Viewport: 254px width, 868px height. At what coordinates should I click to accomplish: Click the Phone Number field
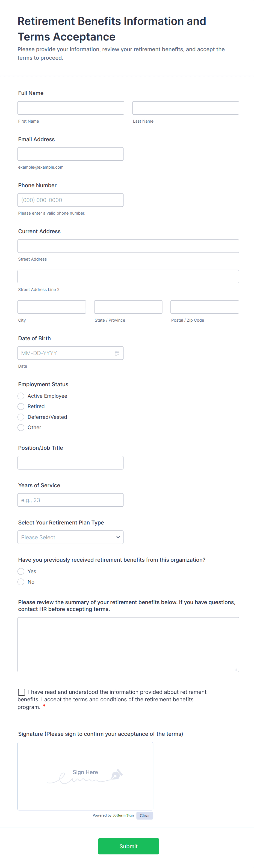70,200
